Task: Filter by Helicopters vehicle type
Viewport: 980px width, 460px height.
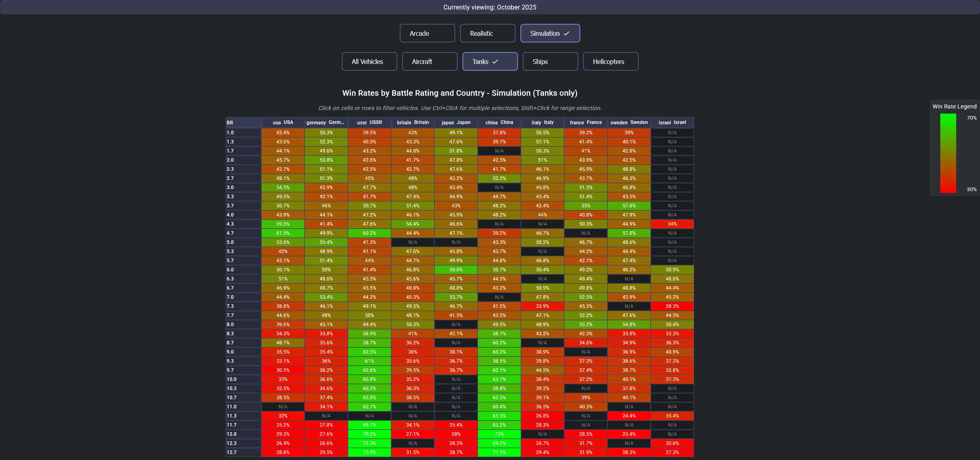Action: pyautogui.click(x=610, y=62)
